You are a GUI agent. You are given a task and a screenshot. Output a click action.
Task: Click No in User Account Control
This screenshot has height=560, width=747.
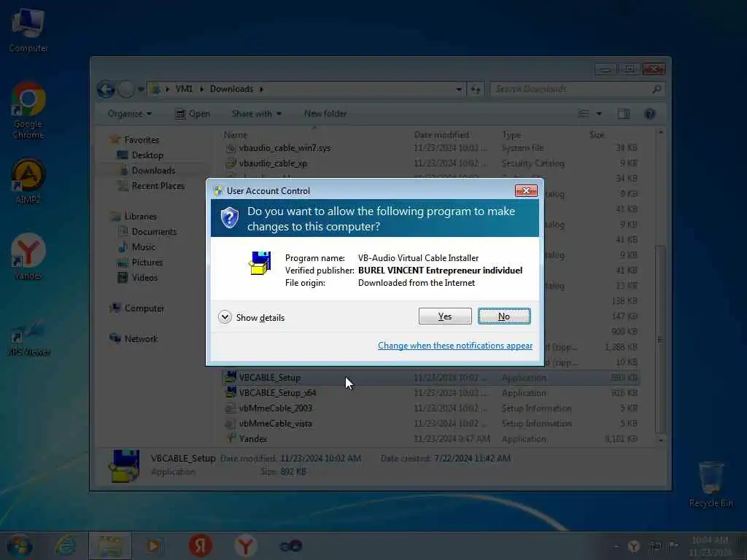click(504, 316)
